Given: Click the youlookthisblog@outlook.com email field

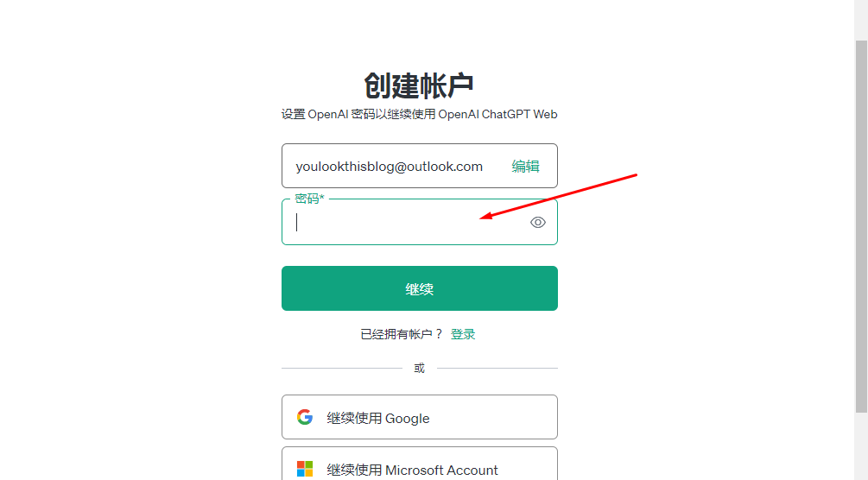Looking at the screenshot, I should coord(420,166).
